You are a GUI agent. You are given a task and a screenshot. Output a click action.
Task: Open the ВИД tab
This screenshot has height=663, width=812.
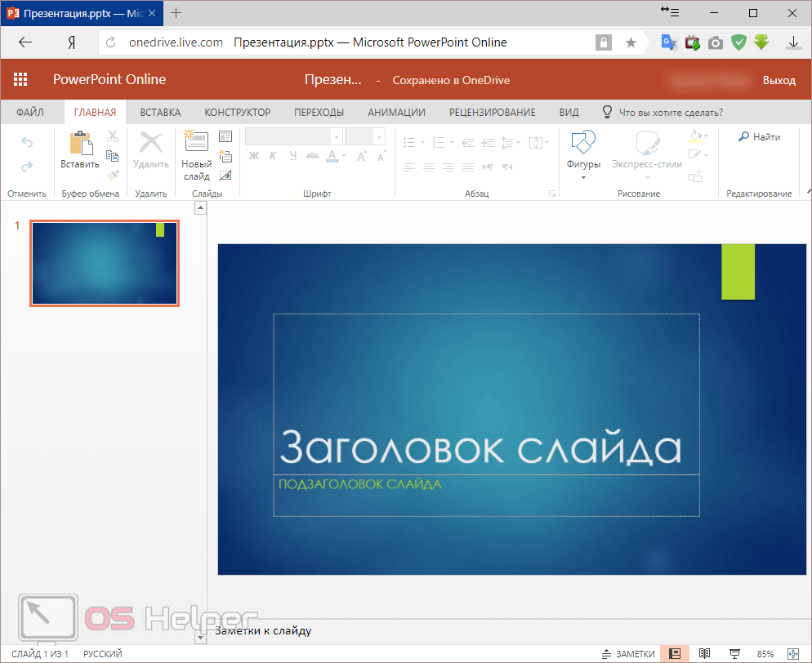point(569,113)
